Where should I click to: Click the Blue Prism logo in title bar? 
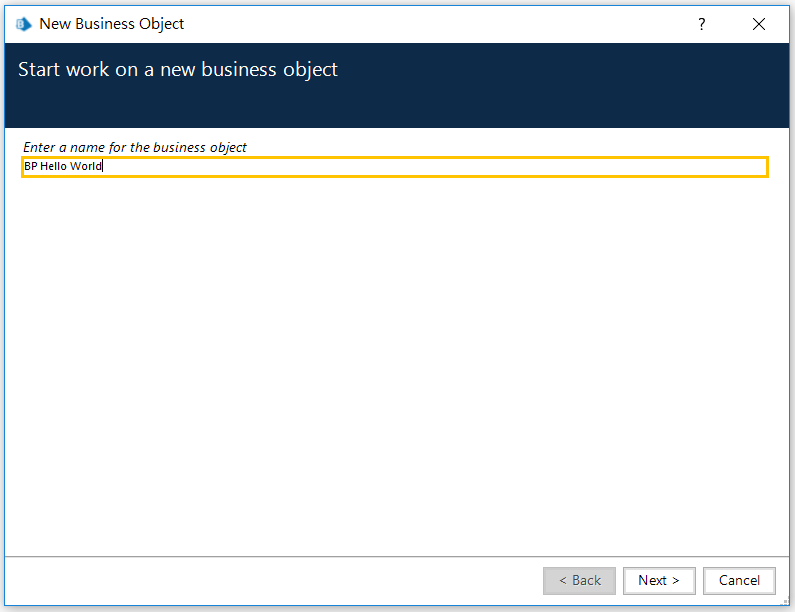pyautogui.click(x=23, y=24)
